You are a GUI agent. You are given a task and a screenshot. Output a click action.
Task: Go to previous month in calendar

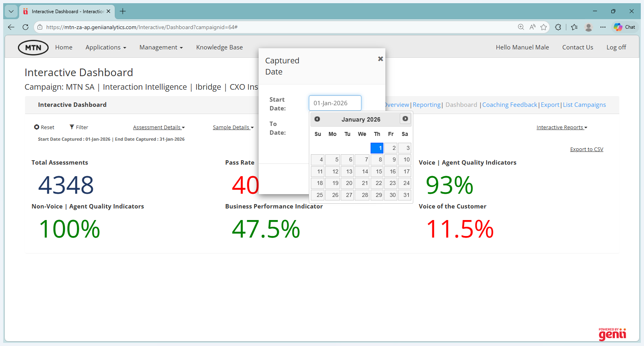[x=317, y=119]
